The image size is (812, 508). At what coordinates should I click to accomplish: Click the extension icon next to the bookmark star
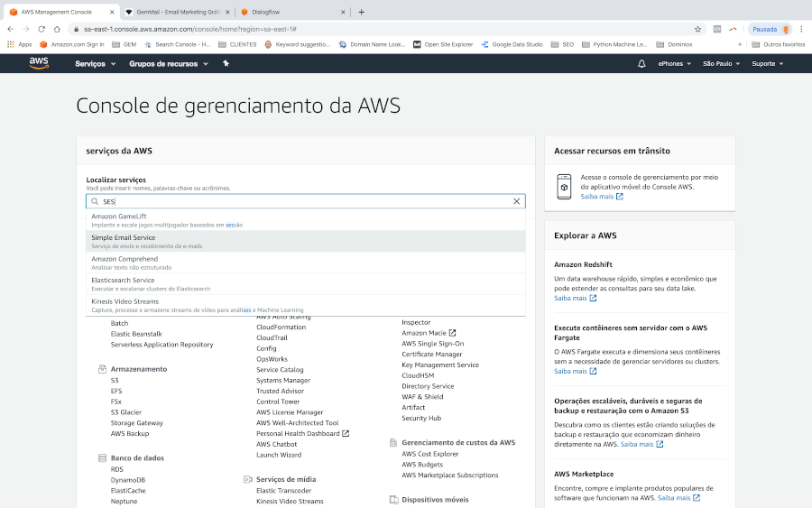tap(716, 29)
